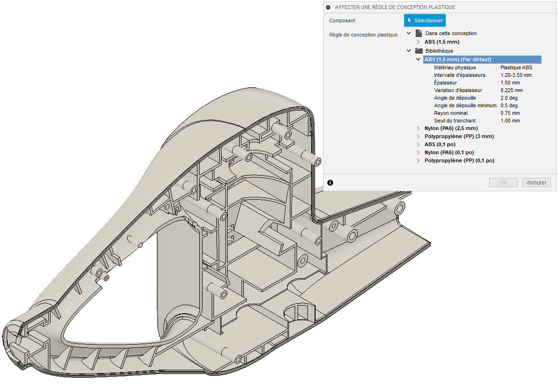The image size is (558, 392).
Task: Expand the Polypropylène (PP) (0,1 po) rule
Action: [418, 161]
